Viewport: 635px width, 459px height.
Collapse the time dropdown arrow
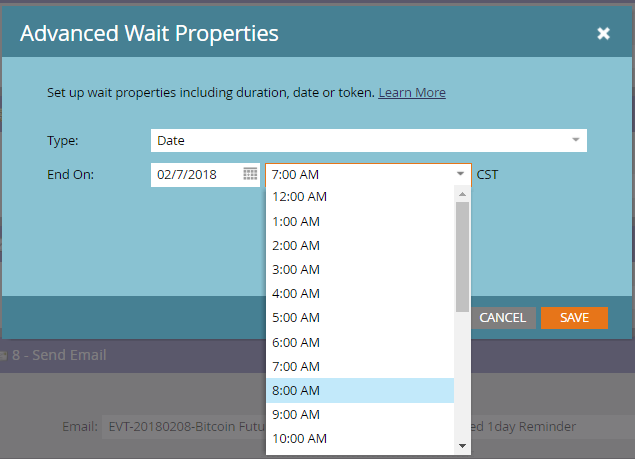click(460, 174)
